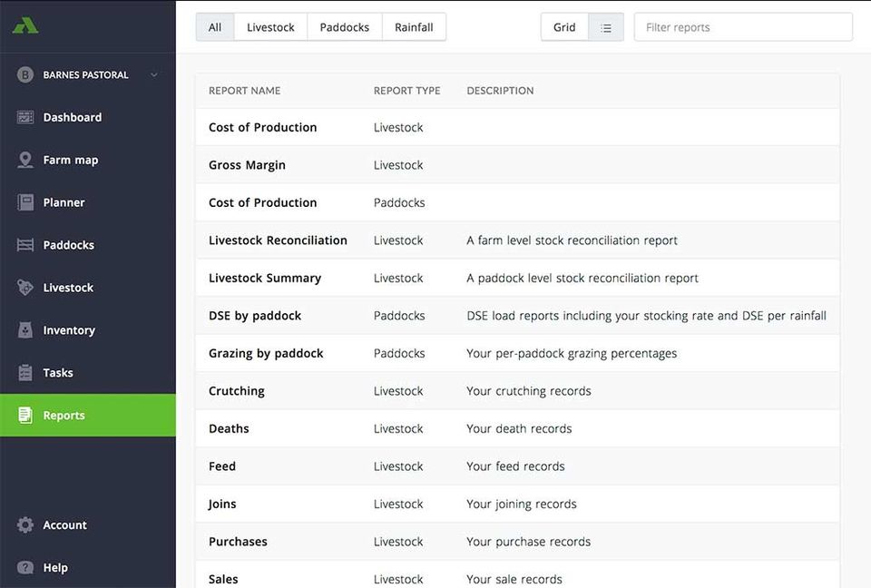This screenshot has height=588, width=871.
Task: Filter reports by Livestock tab
Action: click(270, 27)
